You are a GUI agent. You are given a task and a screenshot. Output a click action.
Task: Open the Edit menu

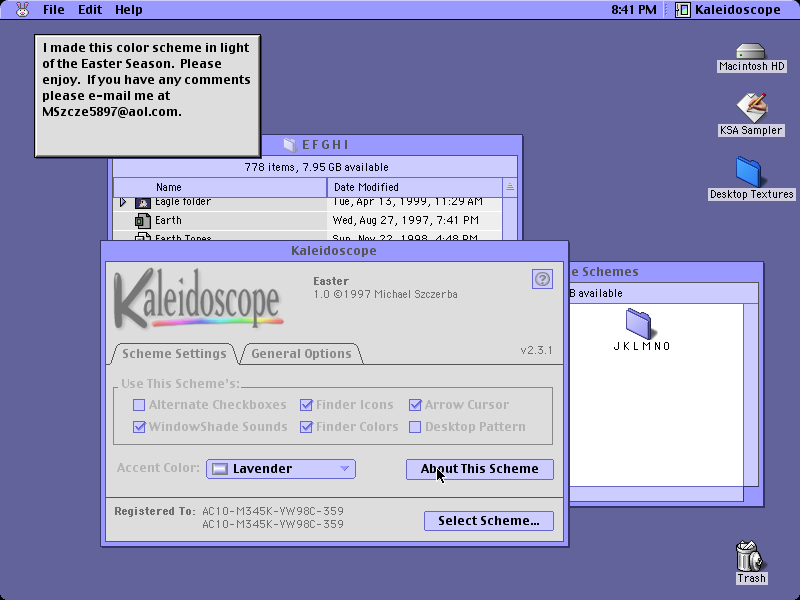tap(90, 9)
